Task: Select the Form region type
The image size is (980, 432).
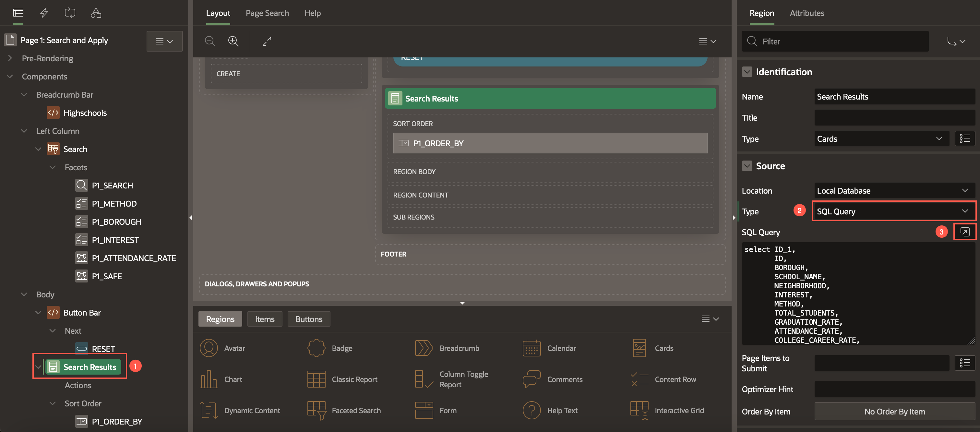Action: click(436, 411)
